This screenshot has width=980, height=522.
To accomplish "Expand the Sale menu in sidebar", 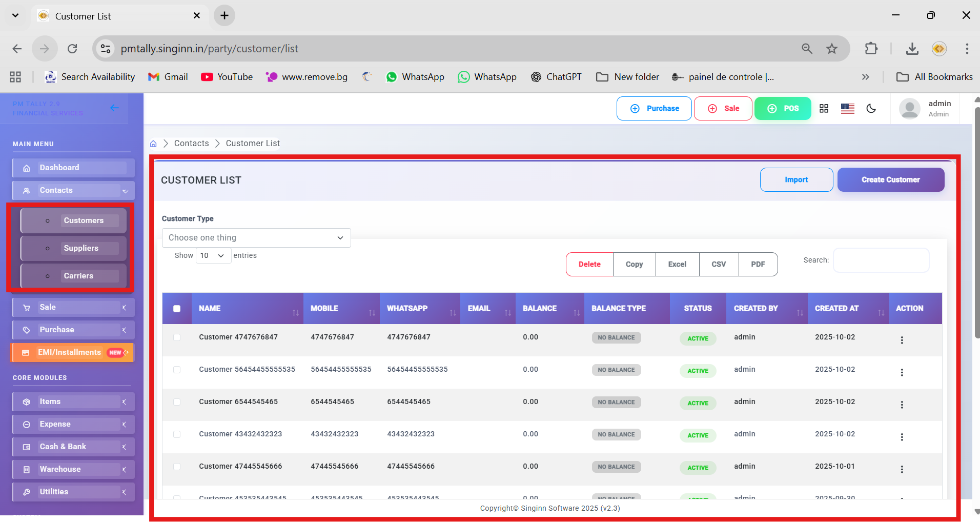I will click(x=73, y=307).
